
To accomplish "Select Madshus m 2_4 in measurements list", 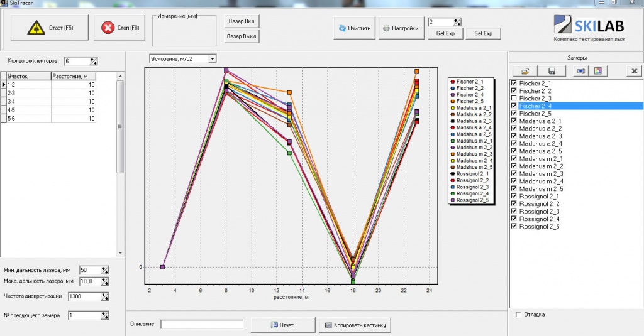I will [x=541, y=182].
